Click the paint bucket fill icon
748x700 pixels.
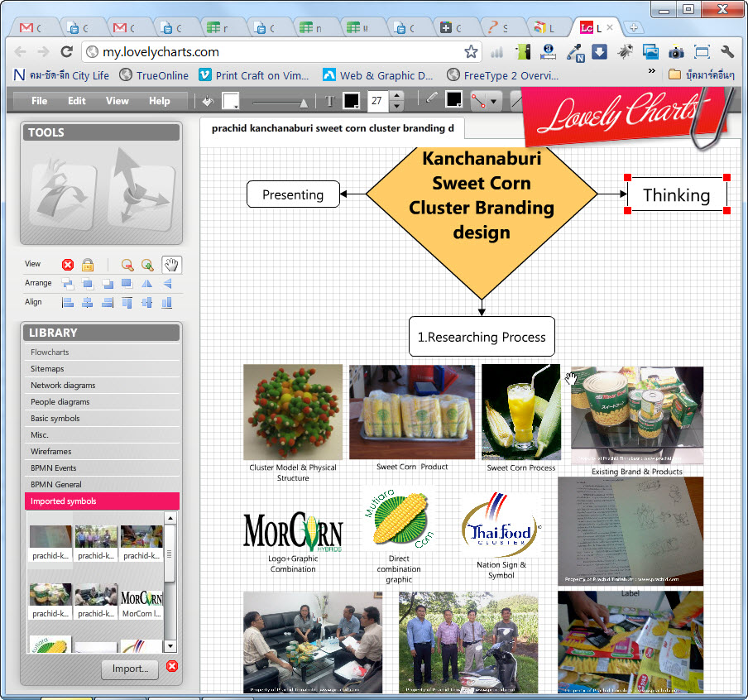[x=208, y=101]
